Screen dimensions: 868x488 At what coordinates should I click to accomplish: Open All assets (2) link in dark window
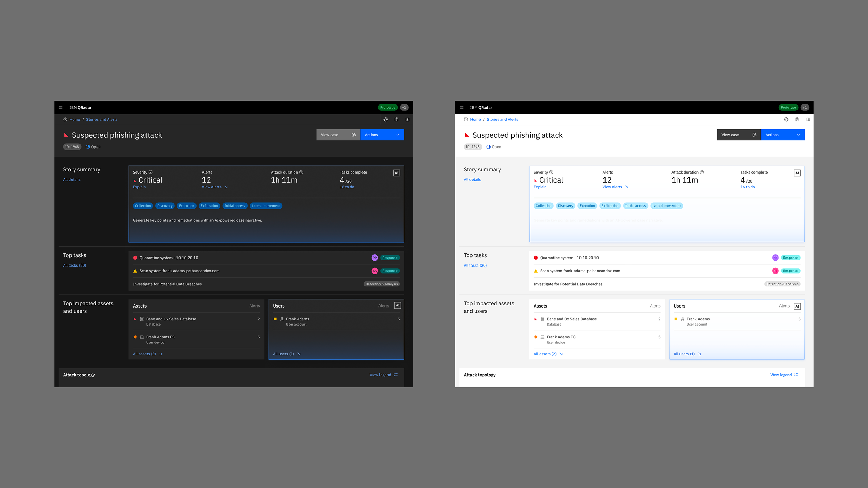(x=148, y=354)
